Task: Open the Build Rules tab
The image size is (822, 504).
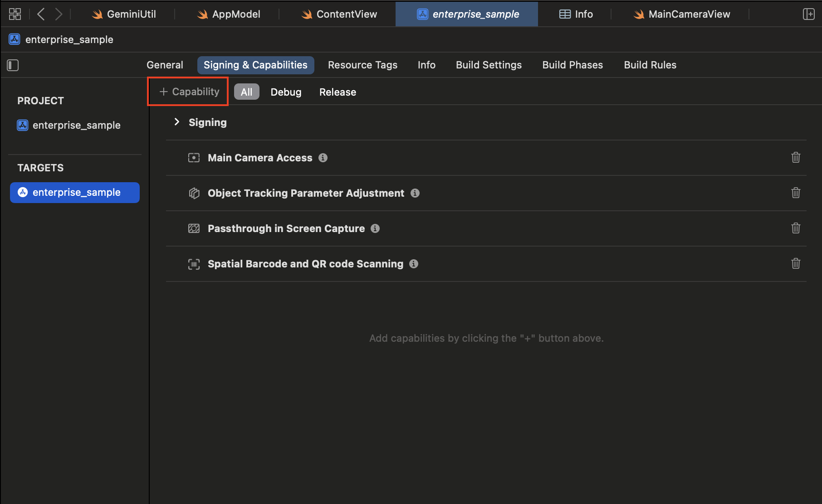Action: point(650,65)
